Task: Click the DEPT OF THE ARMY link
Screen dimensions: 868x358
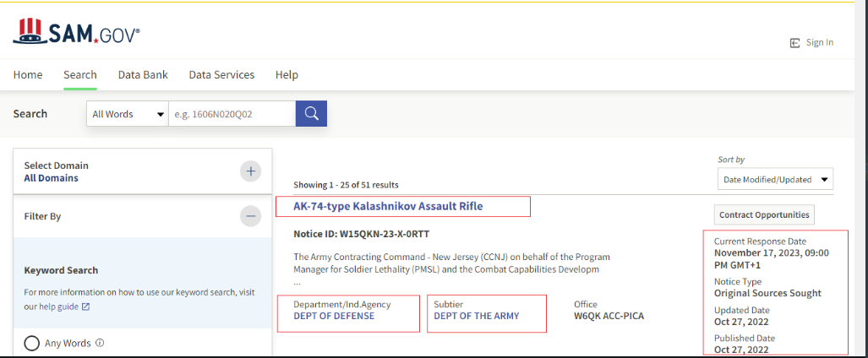Action: (477, 316)
